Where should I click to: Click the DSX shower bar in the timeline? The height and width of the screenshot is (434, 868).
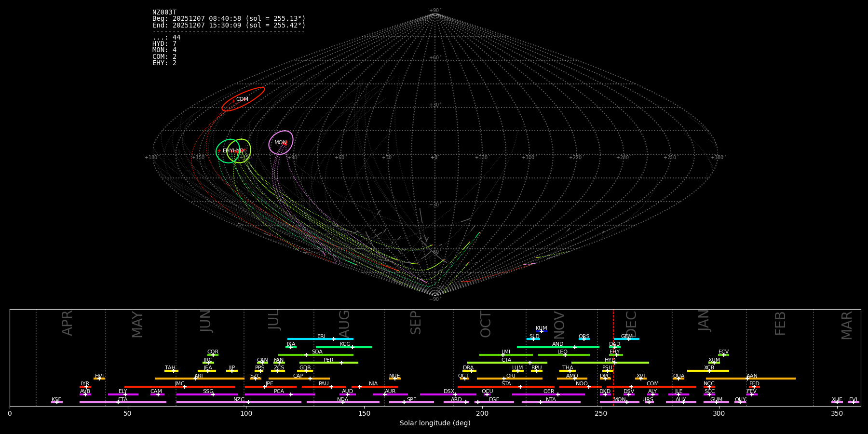pos(448,394)
